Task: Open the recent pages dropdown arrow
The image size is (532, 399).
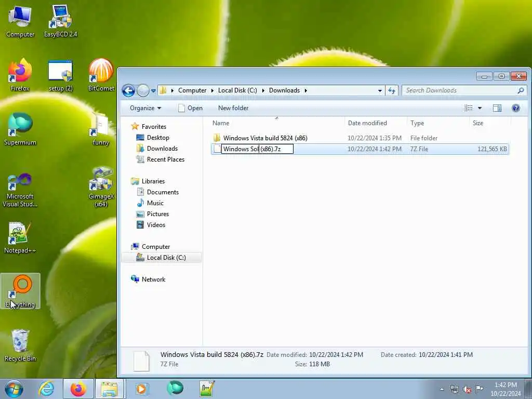Action: [153, 90]
